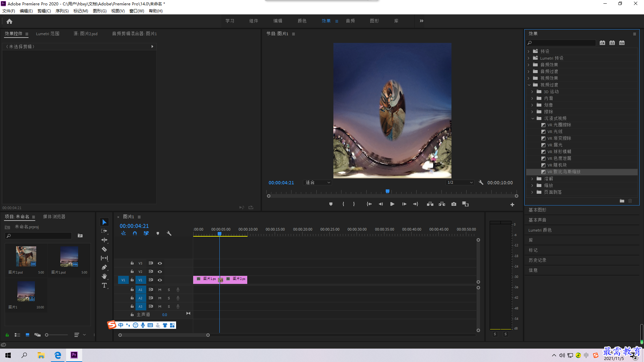Toggle V2 track output eye
Screen dimensions: 644x362
pyautogui.click(x=160, y=271)
